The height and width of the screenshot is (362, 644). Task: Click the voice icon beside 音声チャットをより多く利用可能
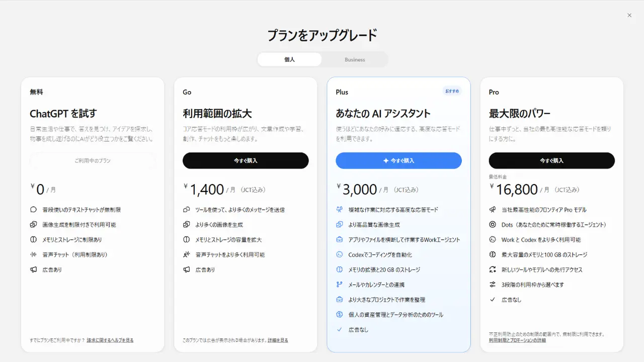(x=187, y=255)
